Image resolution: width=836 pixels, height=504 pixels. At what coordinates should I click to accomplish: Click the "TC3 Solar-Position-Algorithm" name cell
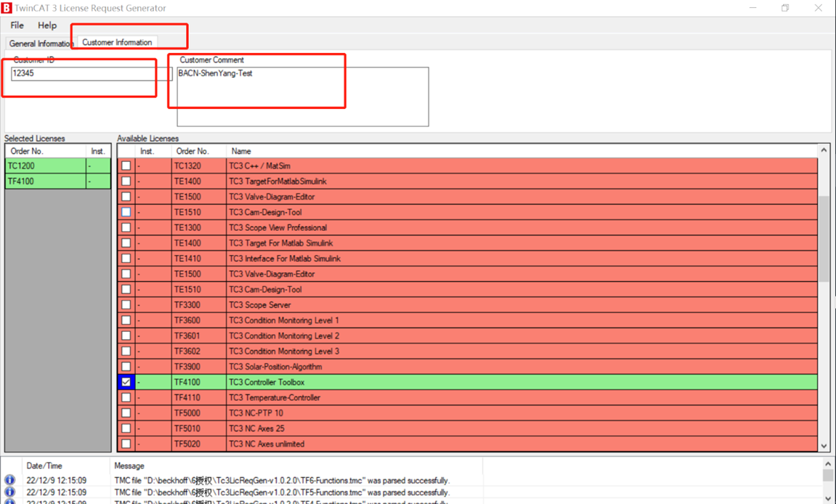point(522,367)
